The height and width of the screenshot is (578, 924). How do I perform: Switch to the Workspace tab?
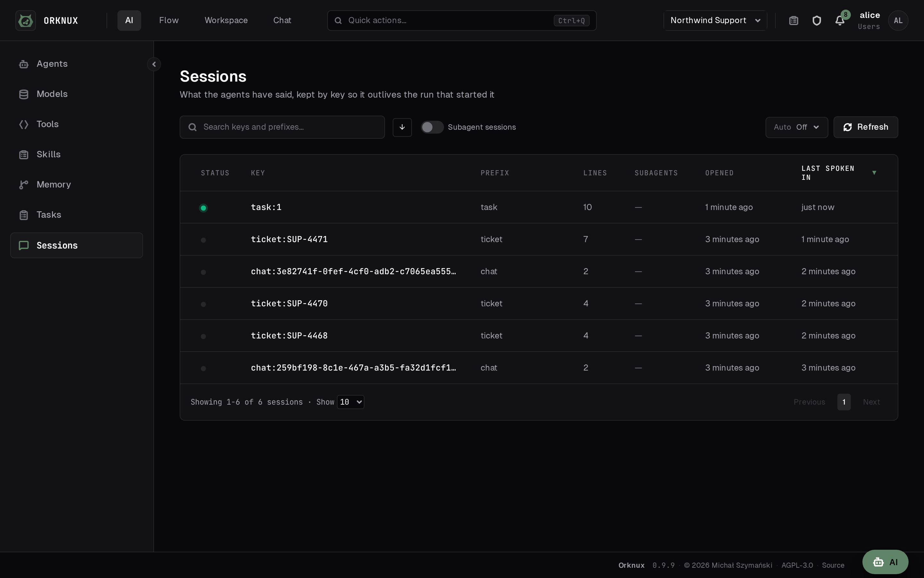pyautogui.click(x=226, y=21)
